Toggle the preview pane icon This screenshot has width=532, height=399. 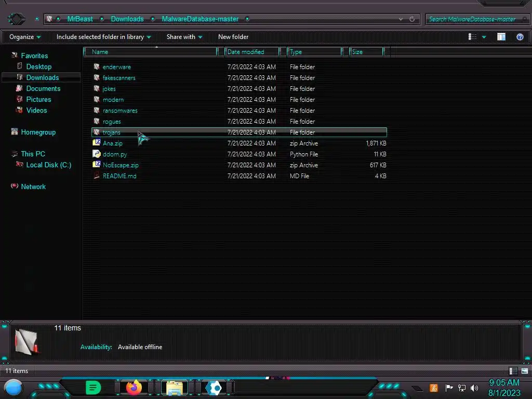point(501,37)
